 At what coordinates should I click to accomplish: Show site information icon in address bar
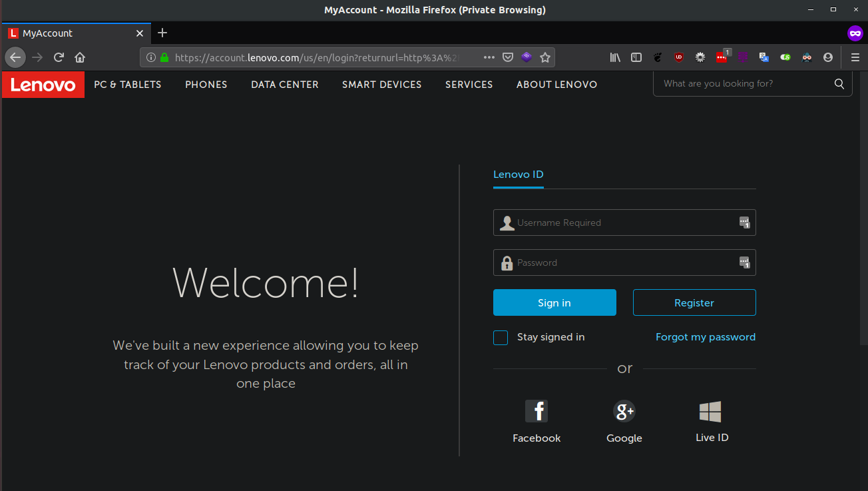tap(151, 57)
